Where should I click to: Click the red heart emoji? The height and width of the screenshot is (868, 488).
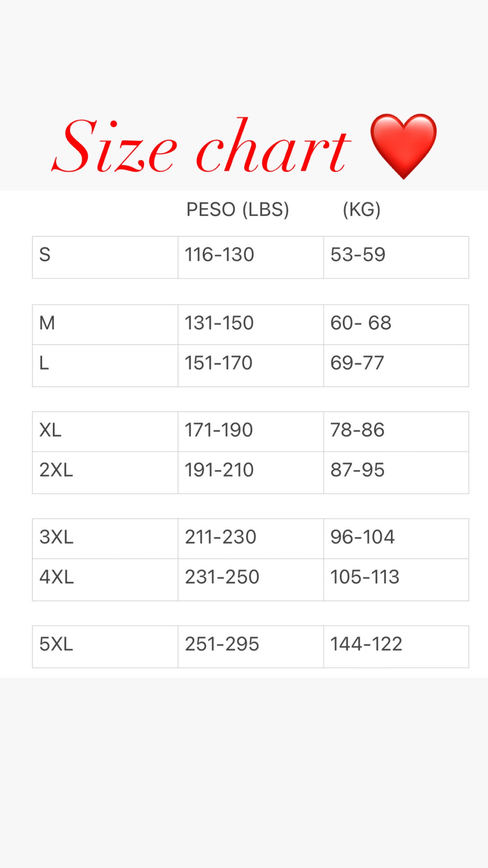coord(403,145)
